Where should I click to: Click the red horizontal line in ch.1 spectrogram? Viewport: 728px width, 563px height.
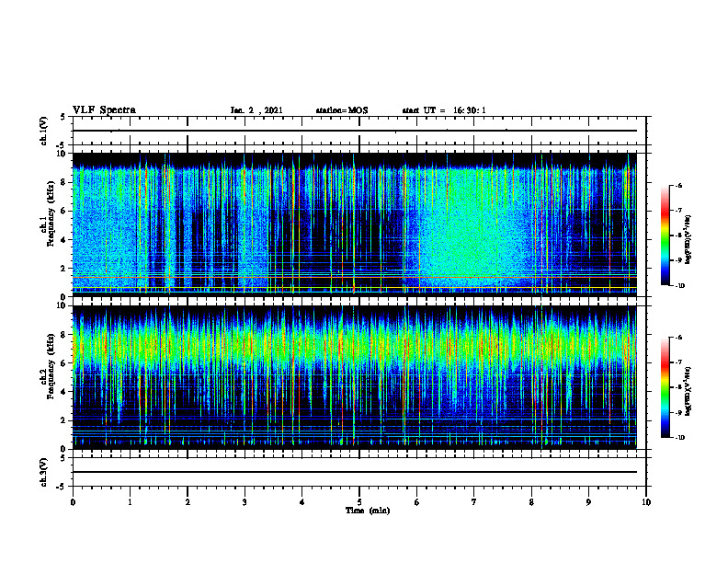pos(355,277)
